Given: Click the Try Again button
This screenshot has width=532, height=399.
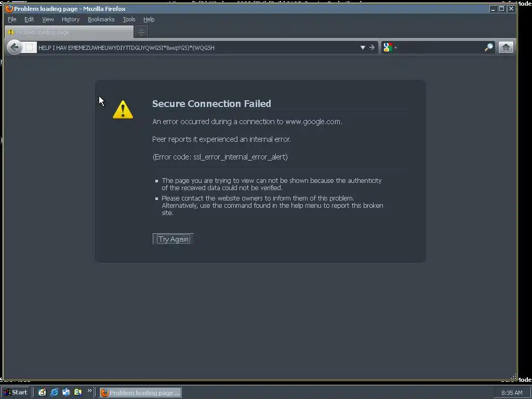Looking at the screenshot, I should click(174, 239).
